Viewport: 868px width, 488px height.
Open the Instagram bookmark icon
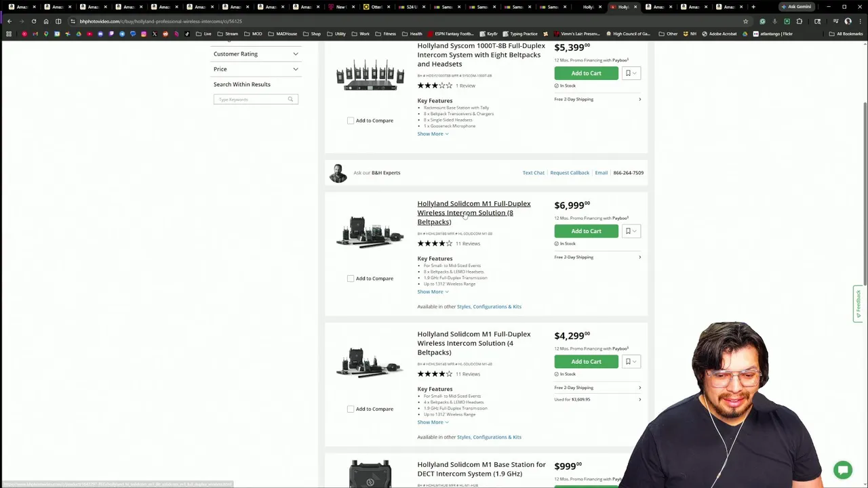144,34
